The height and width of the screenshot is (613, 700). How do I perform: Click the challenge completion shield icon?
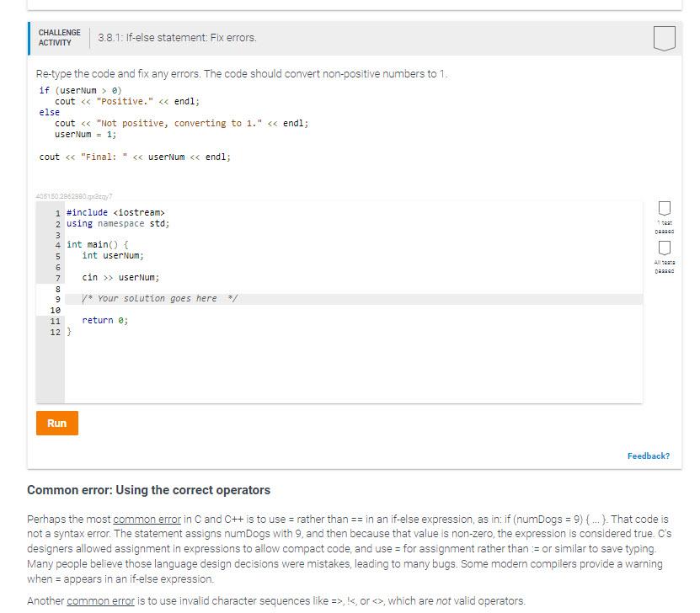coord(664,37)
